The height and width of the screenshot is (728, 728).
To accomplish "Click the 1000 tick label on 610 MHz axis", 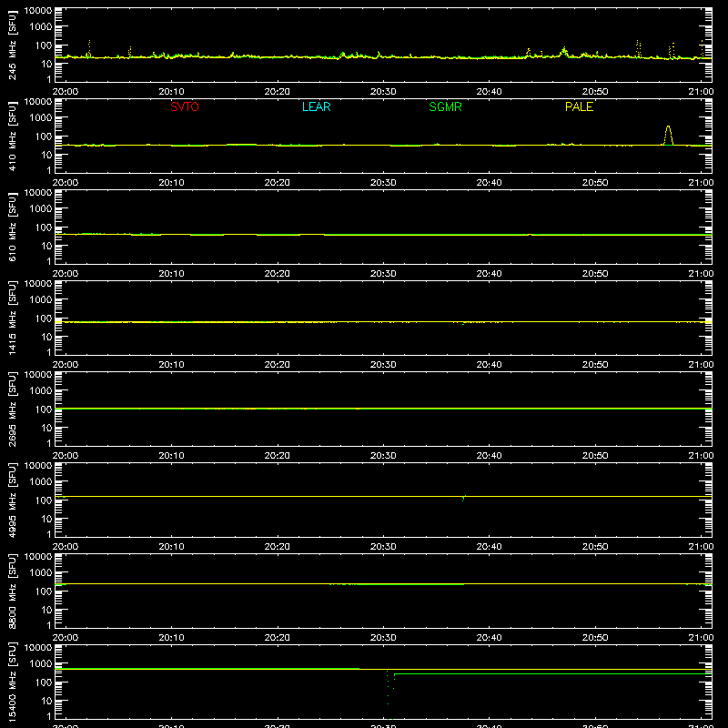I will (x=41, y=208).
